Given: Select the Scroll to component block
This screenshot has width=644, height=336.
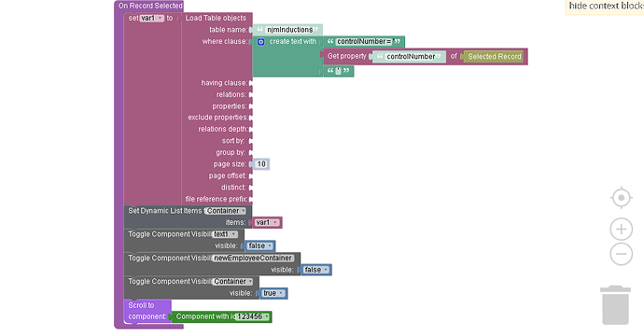Looking at the screenshot, I should pyautogui.click(x=147, y=311).
